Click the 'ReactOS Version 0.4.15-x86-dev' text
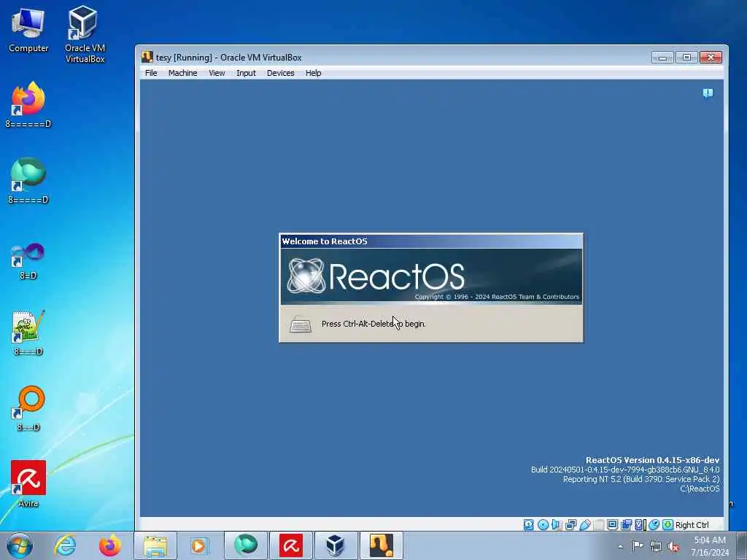Screen dimensions: 747x560 point(652,460)
